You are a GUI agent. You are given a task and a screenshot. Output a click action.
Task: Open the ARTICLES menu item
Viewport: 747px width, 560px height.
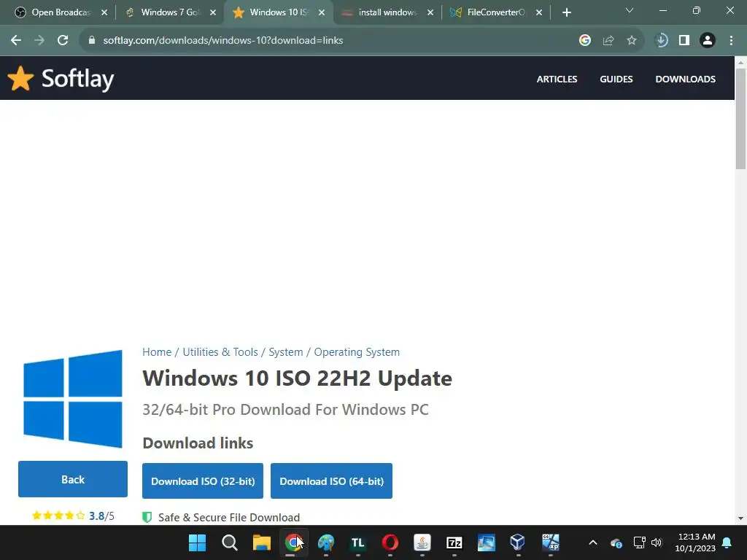(x=557, y=79)
